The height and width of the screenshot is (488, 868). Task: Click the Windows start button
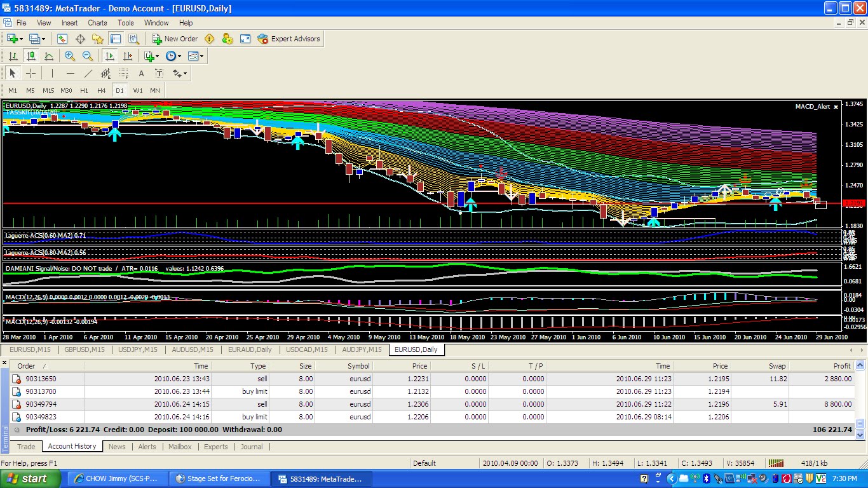pyautogui.click(x=31, y=478)
